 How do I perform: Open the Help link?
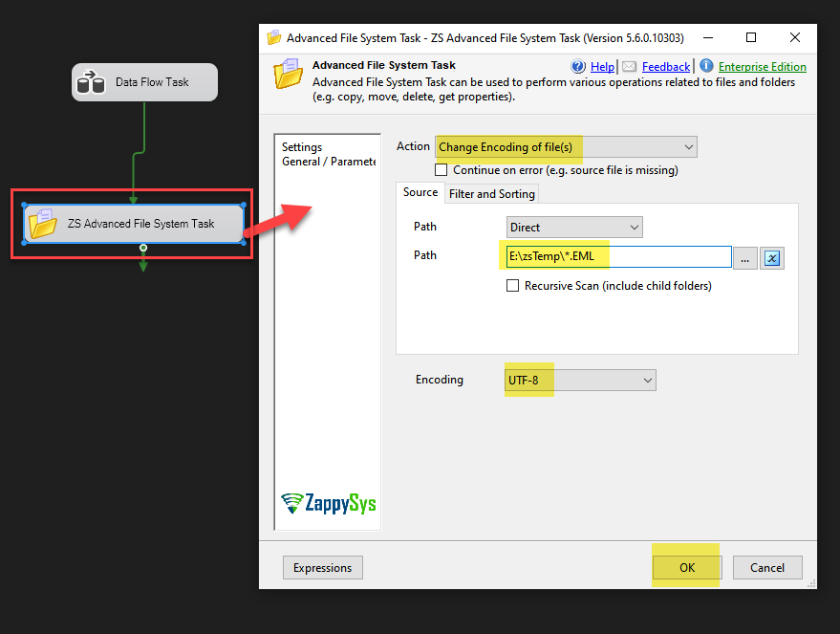(x=602, y=67)
